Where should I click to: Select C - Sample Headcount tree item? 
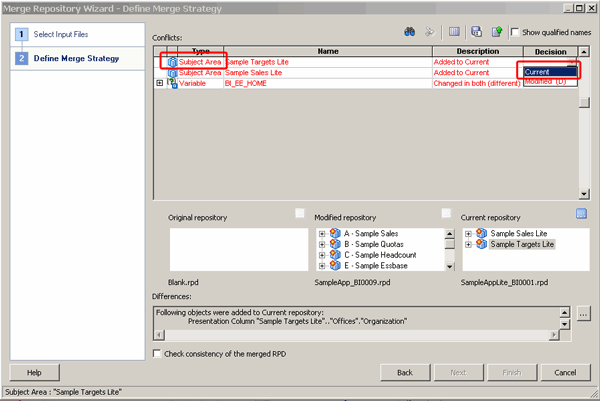380,255
